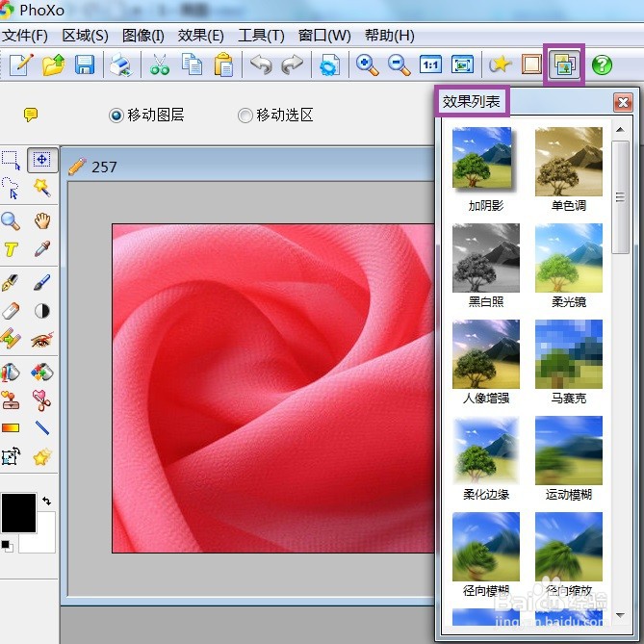Click the New image toolbar icon
Image resolution: width=644 pixels, height=644 pixels.
pyautogui.click(x=21, y=64)
